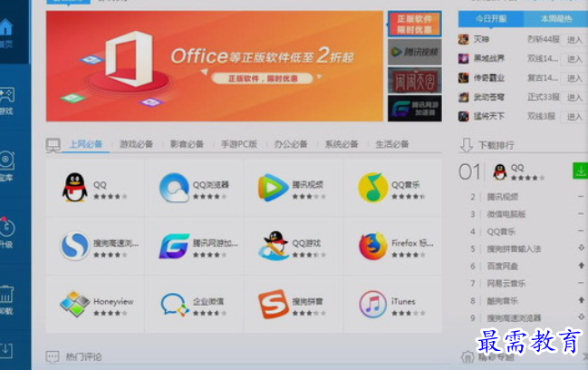Open the 首页 home sidebar icon
The width and height of the screenshot is (588, 370).
tap(5, 28)
